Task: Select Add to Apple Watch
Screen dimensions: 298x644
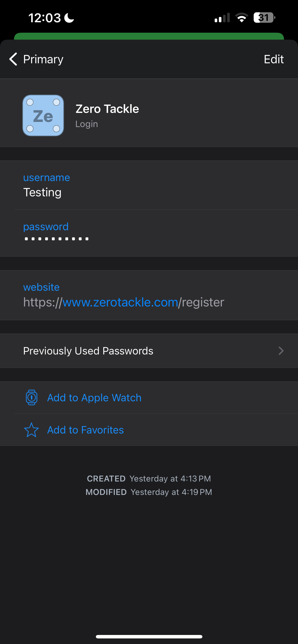Action: [94, 398]
